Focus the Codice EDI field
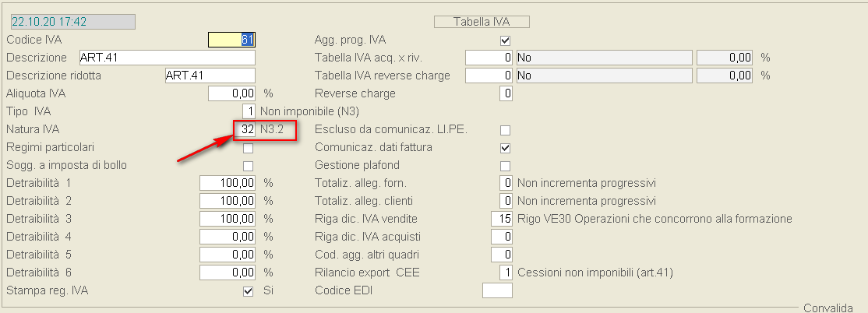Image resolution: width=868 pixels, height=313 pixels. [497, 290]
